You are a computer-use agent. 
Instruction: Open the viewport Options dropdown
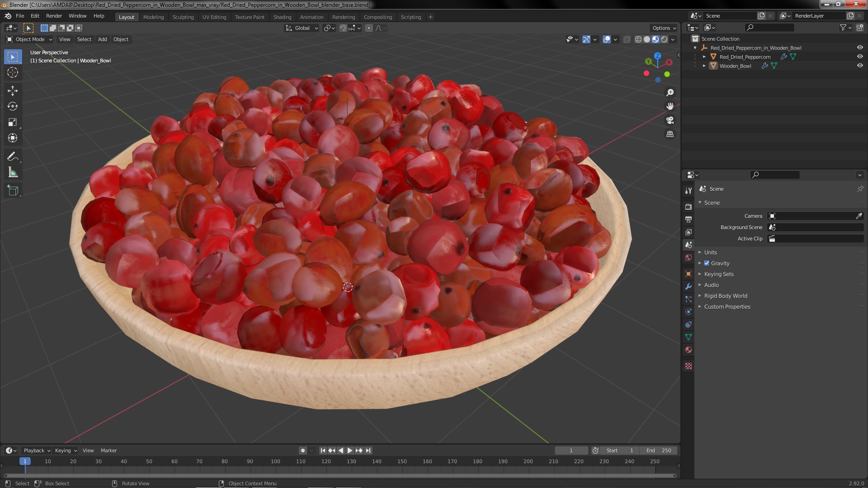[664, 28]
